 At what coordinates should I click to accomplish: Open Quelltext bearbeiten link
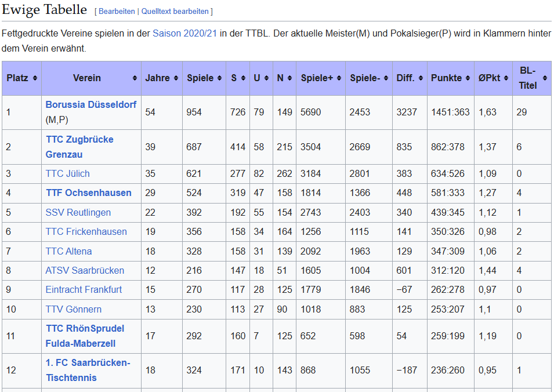(x=175, y=11)
